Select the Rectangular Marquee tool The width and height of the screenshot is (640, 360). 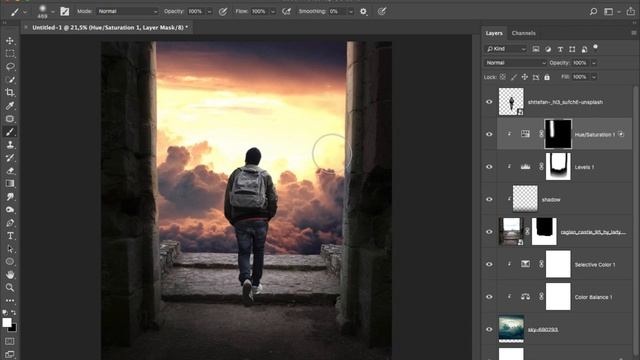click(10, 54)
